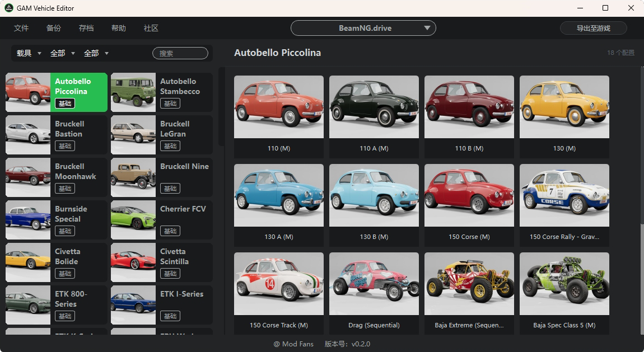Screen dimensions: 644x352
Task: Expand the BeamNG.drive game dropdown
Action: 363,28
